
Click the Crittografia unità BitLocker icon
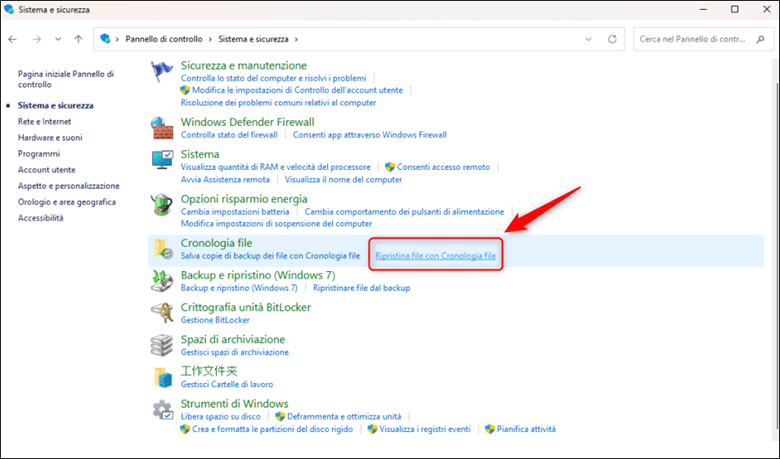162,313
